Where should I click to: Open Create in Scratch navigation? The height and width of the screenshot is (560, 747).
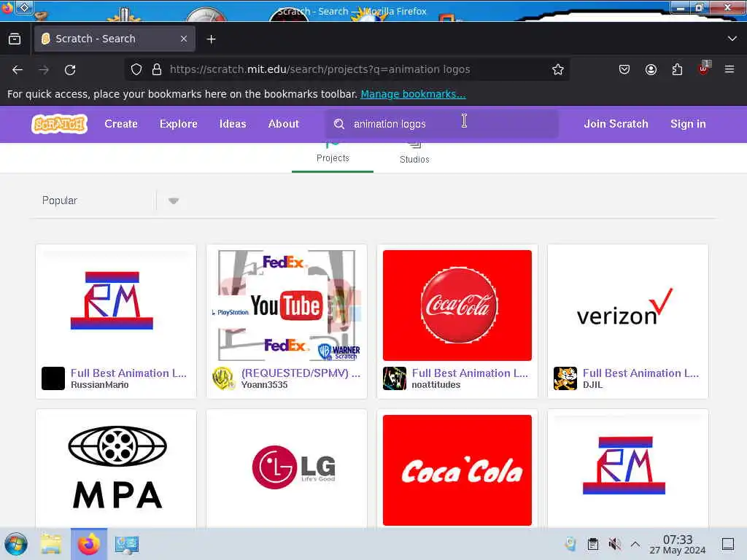121,124
